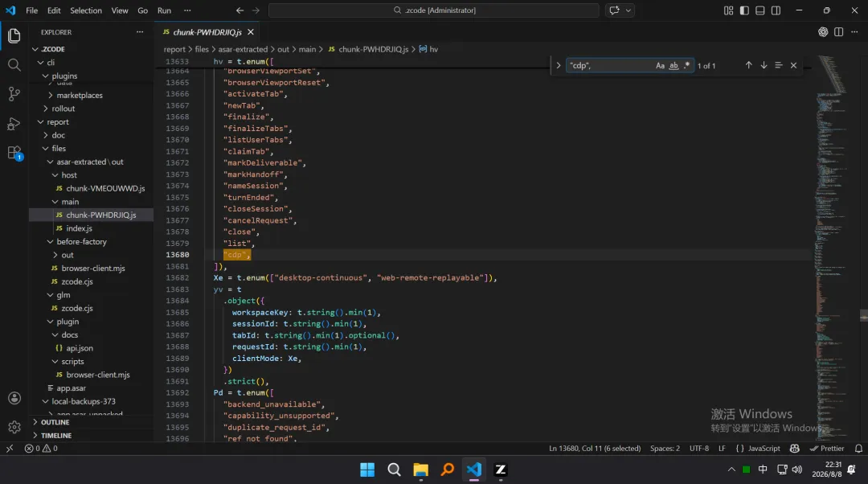Toggle Find in Selection option
868x484 pixels.
point(778,65)
